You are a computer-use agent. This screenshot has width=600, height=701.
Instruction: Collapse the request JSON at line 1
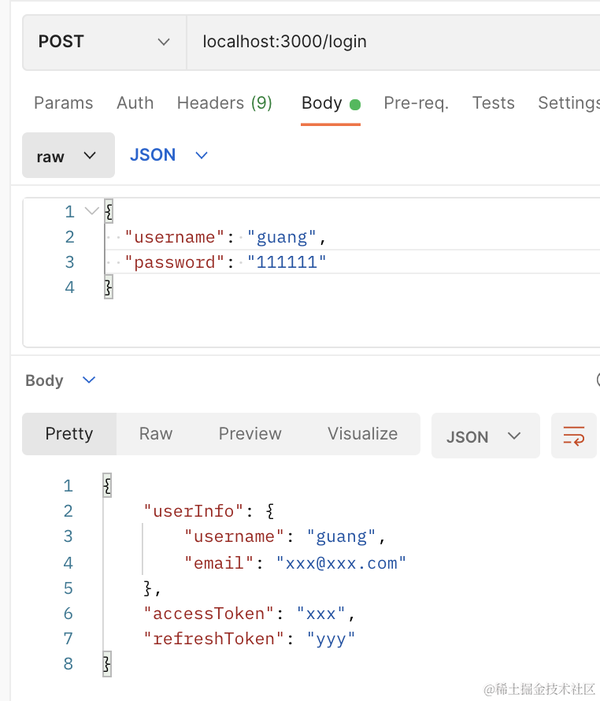[92, 211]
